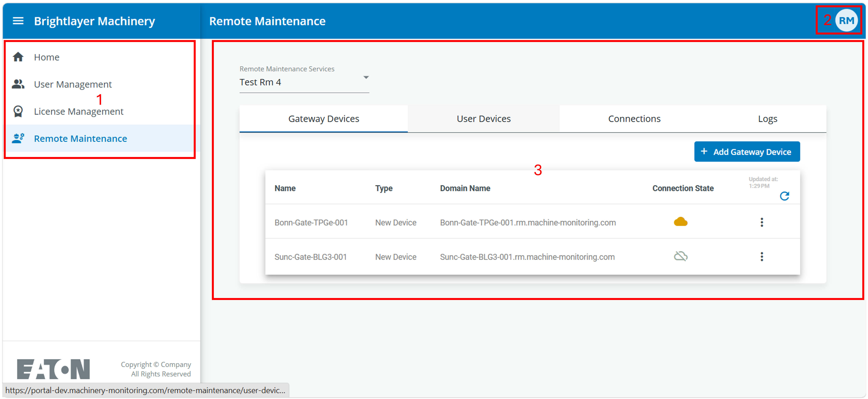The width and height of the screenshot is (868, 399).
Task: Click the Home house icon
Action: (18, 57)
